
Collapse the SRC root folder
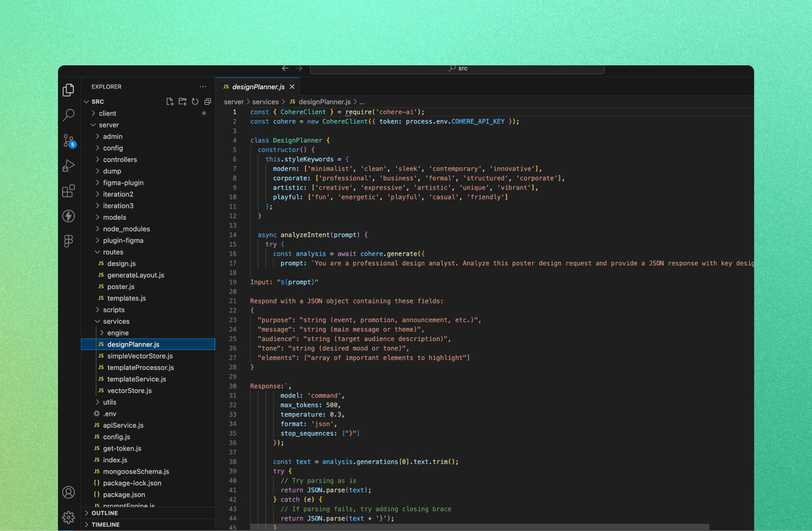tap(148, 102)
